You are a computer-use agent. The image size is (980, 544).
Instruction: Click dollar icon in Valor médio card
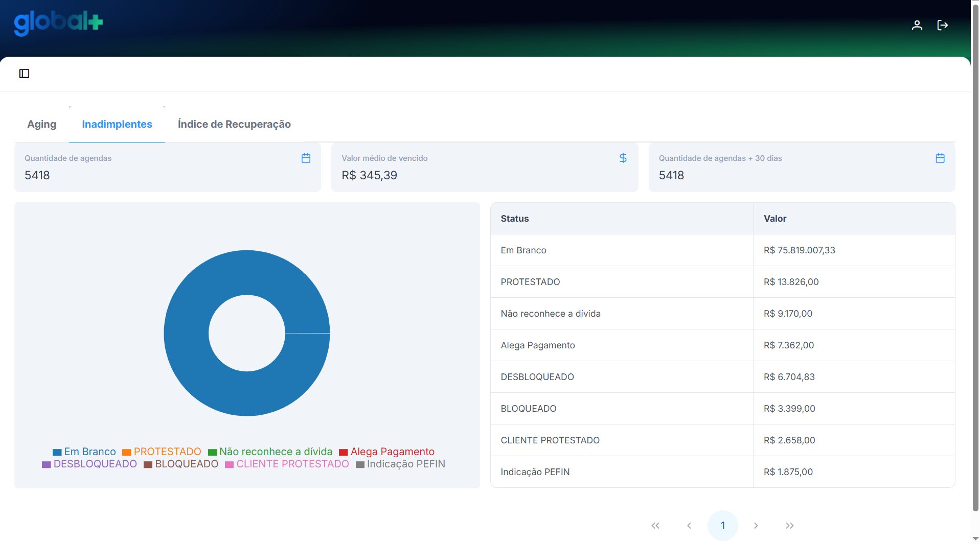pyautogui.click(x=623, y=158)
